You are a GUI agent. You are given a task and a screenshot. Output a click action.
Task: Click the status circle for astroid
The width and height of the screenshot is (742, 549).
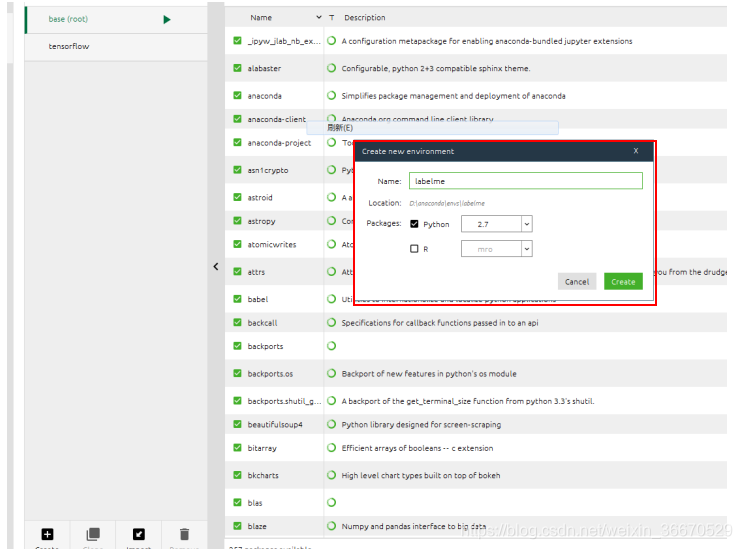coord(332,197)
